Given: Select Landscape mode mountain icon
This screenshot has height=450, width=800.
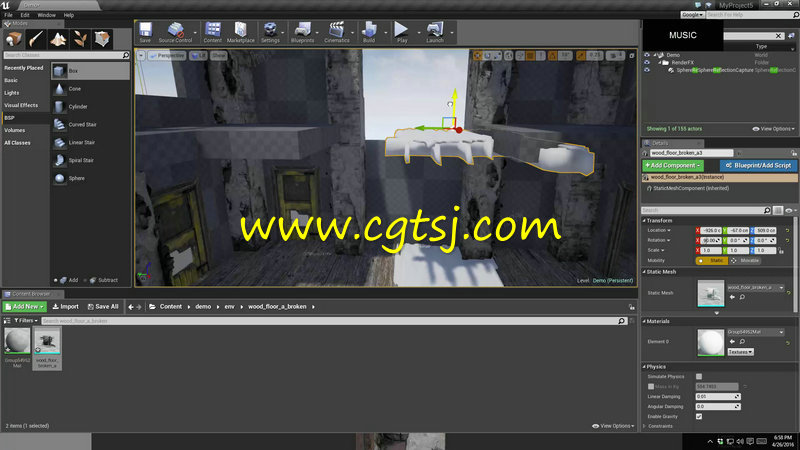Looking at the screenshot, I should 58,39.
